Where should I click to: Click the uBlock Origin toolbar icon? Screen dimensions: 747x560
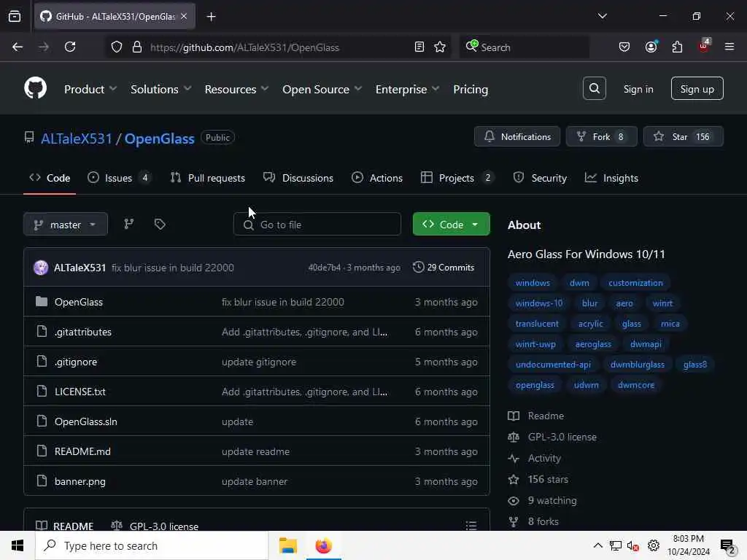pyautogui.click(x=704, y=46)
